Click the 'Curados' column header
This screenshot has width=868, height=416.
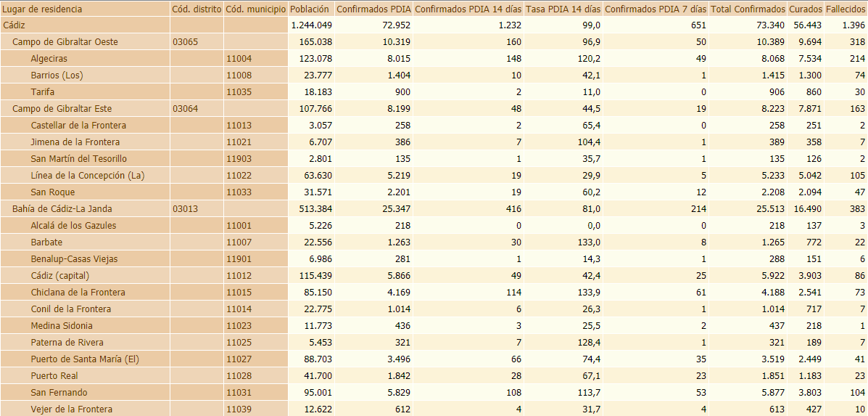pos(806,9)
